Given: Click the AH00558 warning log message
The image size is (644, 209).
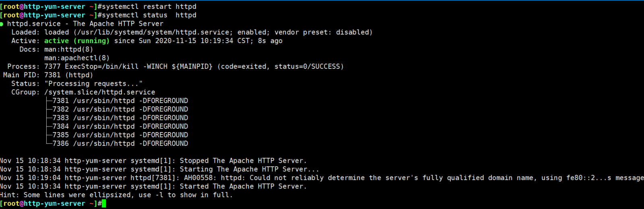Looking at the screenshot, I should pos(322,178).
